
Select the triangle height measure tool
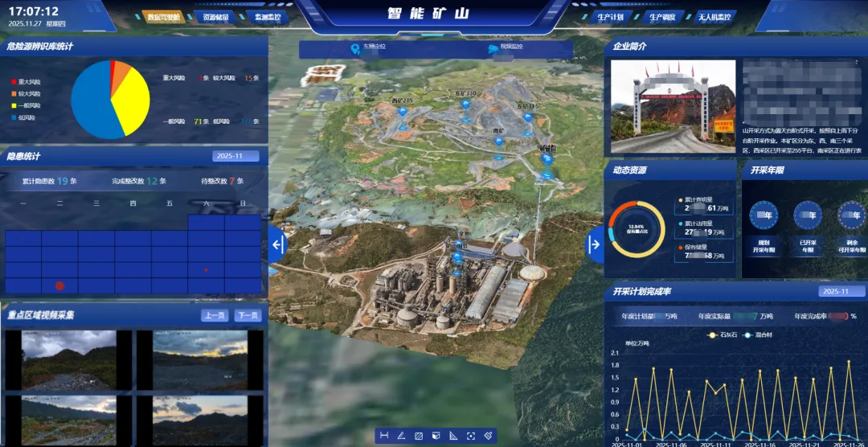[453, 436]
